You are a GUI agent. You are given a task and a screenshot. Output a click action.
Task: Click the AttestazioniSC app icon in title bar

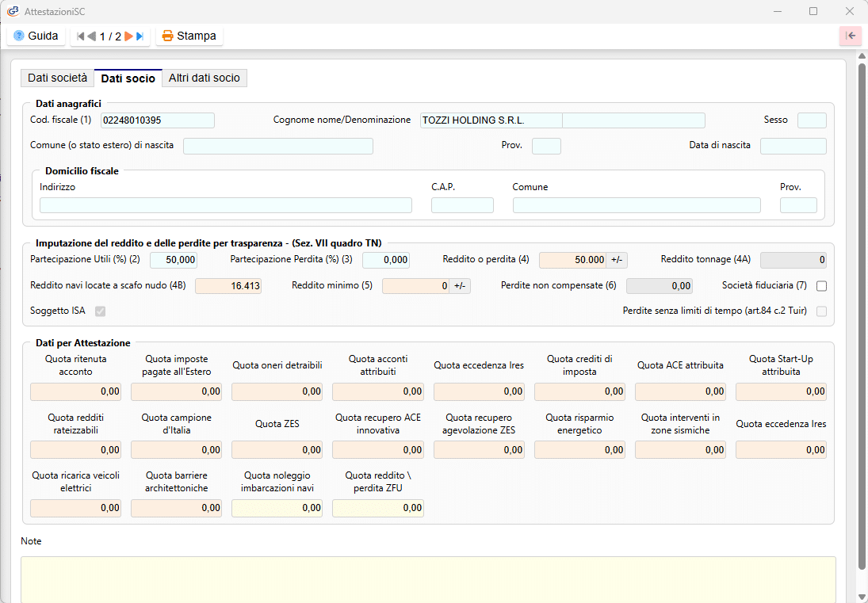(13, 11)
